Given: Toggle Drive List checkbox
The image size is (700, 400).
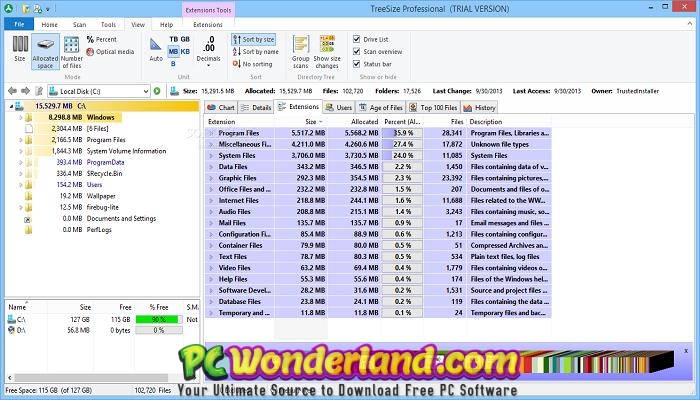Looking at the screenshot, I should 357,39.
